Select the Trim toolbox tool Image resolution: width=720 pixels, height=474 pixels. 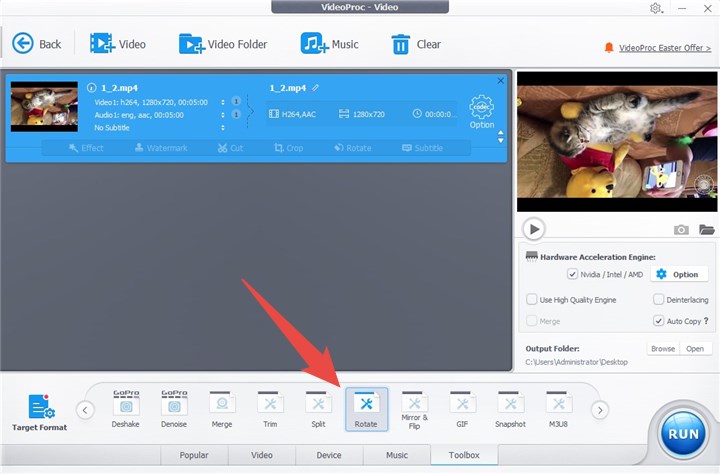[x=270, y=409]
